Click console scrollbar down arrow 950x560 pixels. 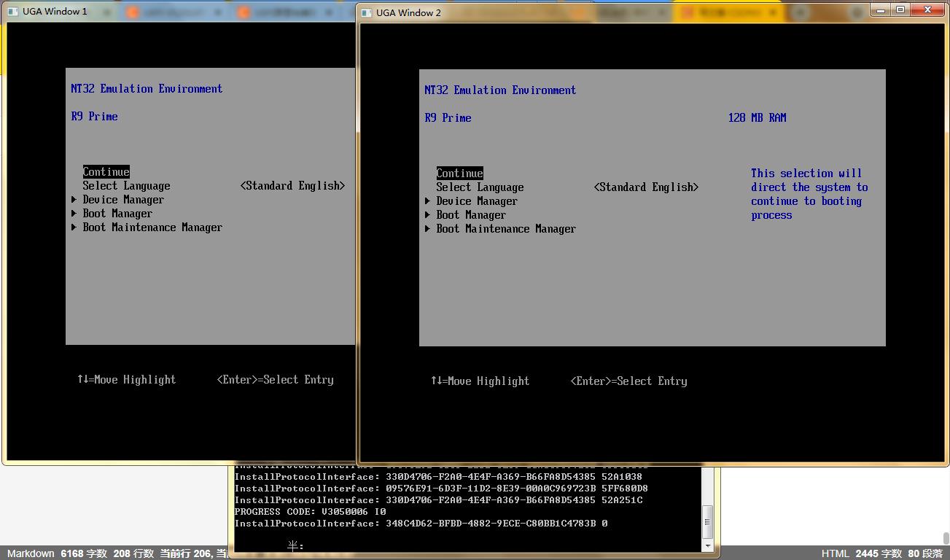pos(707,545)
